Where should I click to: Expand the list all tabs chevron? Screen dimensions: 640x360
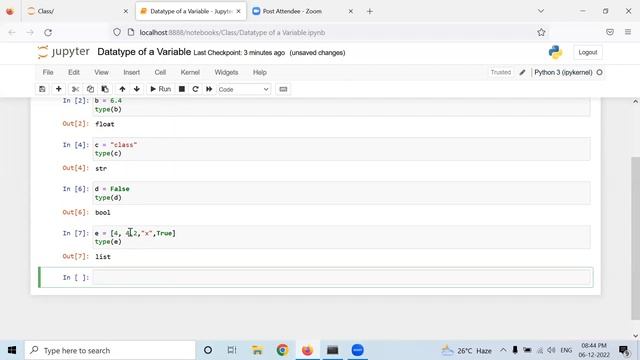click(541, 11)
